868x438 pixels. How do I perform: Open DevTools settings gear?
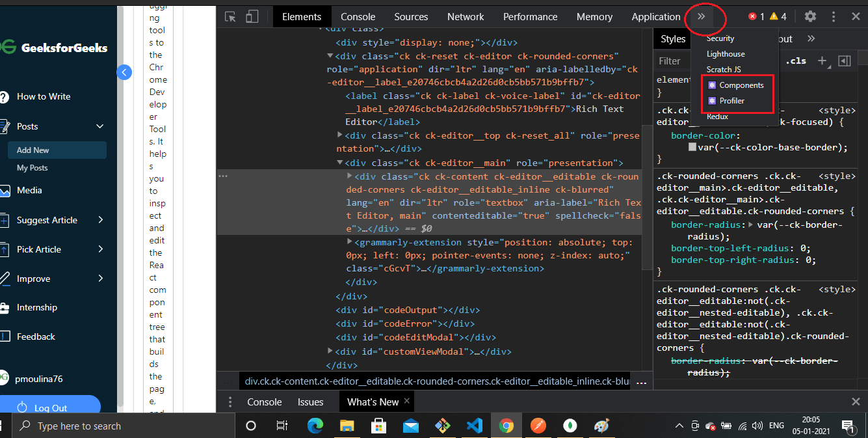pyautogui.click(x=809, y=16)
